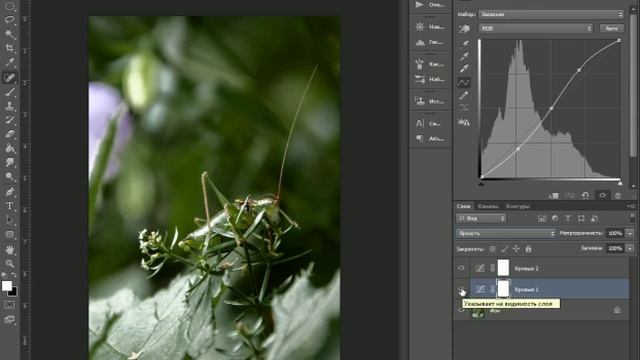
Task: Select the Path Selection tool
Action: tap(10, 220)
